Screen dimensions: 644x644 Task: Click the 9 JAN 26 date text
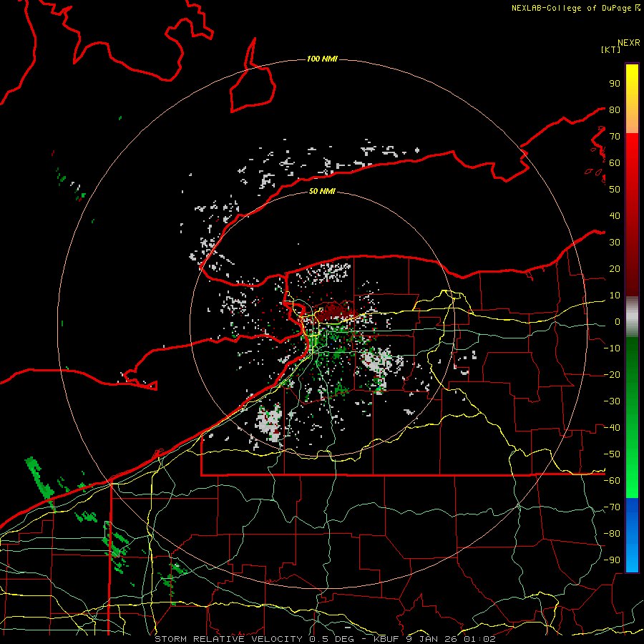(431, 639)
